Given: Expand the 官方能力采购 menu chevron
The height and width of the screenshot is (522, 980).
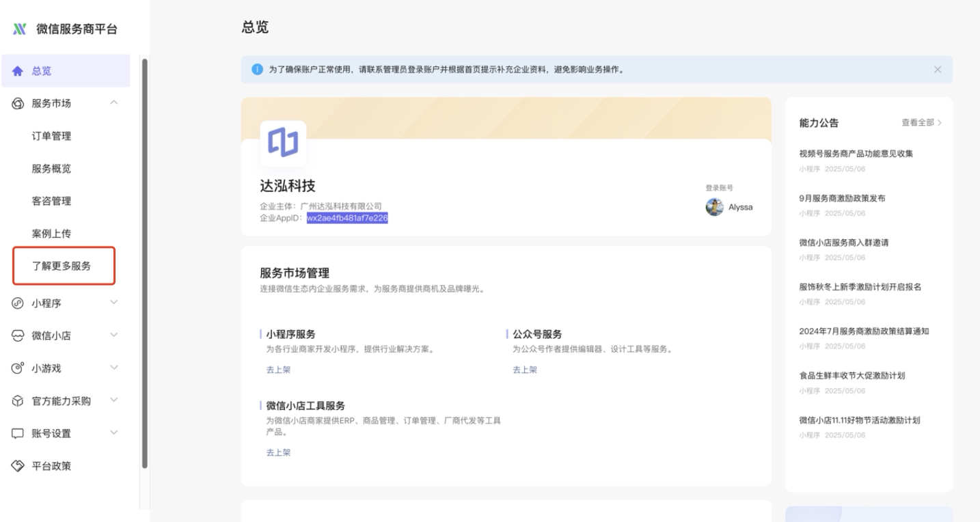Looking at the screenshot, I should (114, 401).
